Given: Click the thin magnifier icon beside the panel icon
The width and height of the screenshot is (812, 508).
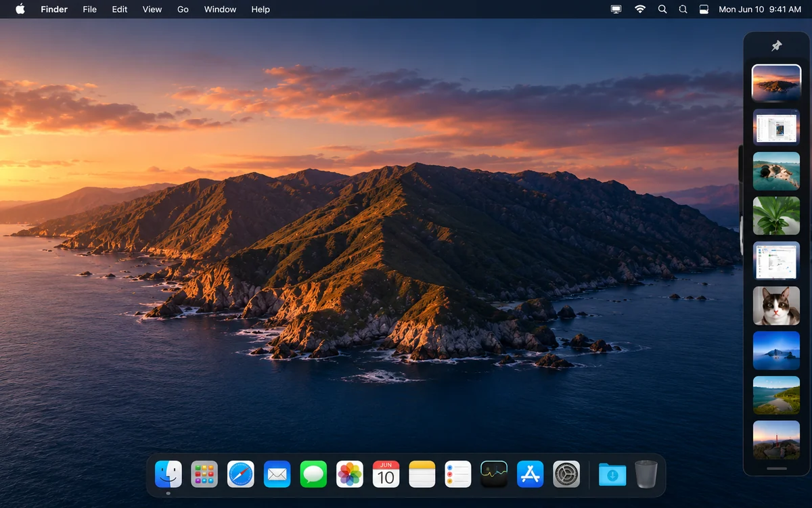Looking at the screenshot, I should point(683,9).
